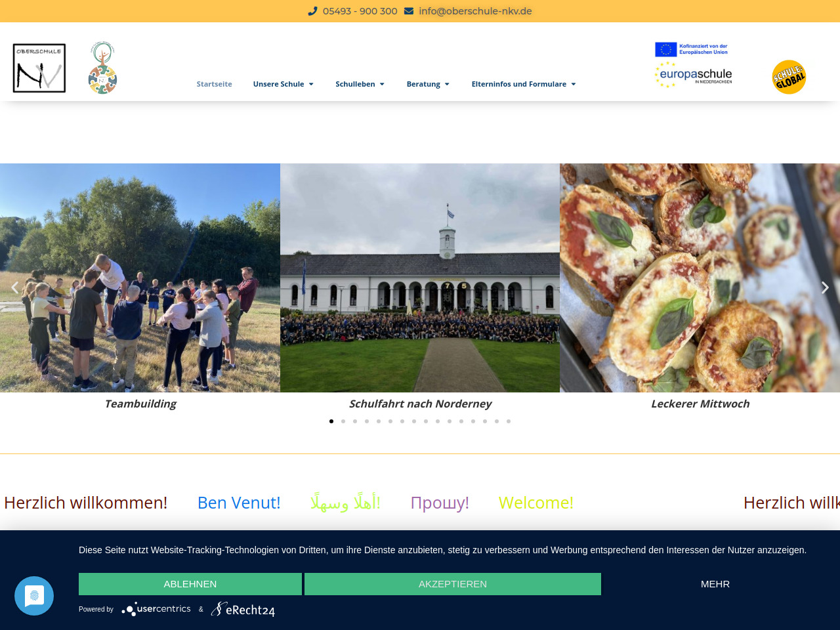This screenshot has height=630, width=840.
Task: Select the second carousel pagination dot
Action: (x=343, y=421)
